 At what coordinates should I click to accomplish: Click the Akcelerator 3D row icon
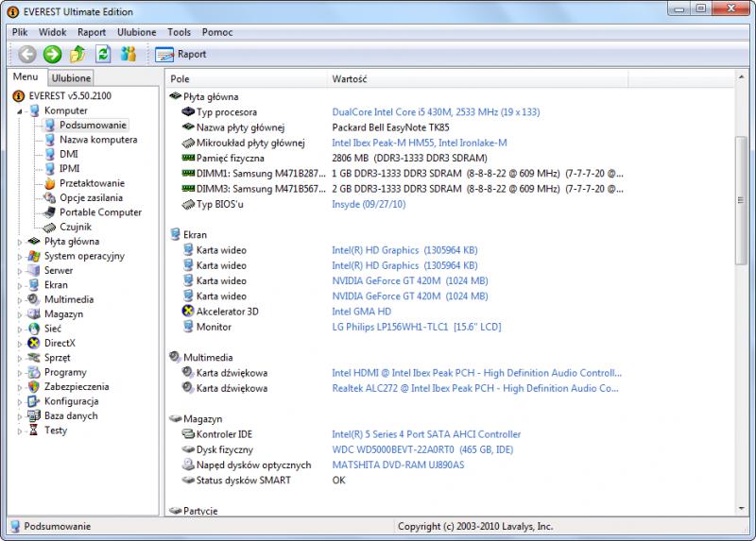point(188,312)
